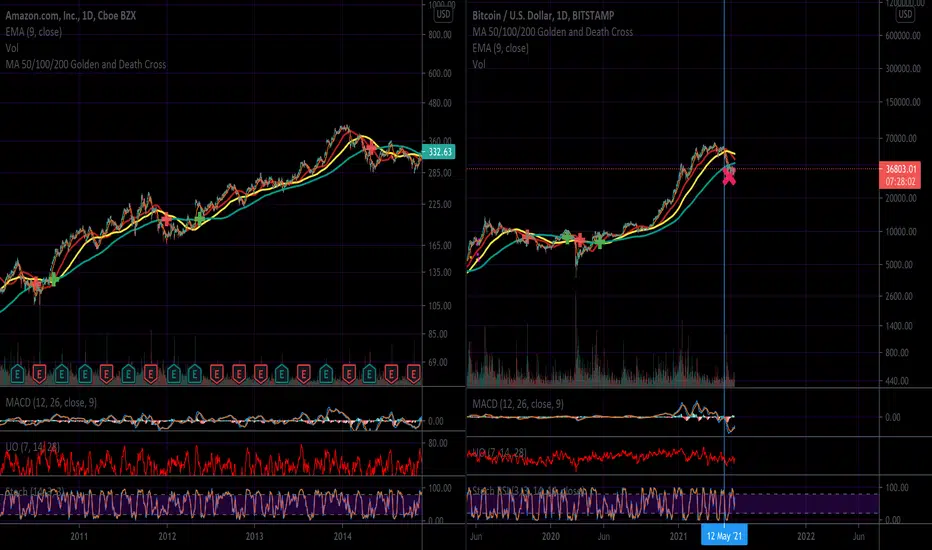Click the red death cross marker at start of 2012
The height and width of the screenshot is (550, 932).
coord(166,220)
